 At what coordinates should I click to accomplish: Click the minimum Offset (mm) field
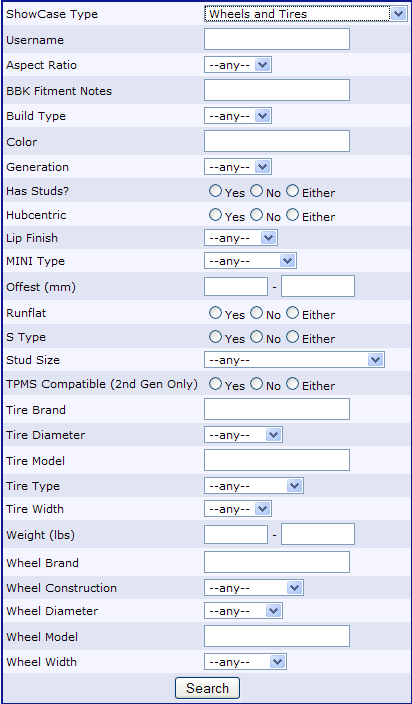[x=236, y=286]
